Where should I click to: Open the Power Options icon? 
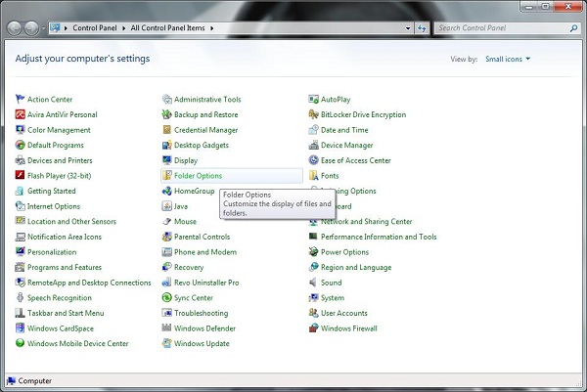[x=313, y=252]
